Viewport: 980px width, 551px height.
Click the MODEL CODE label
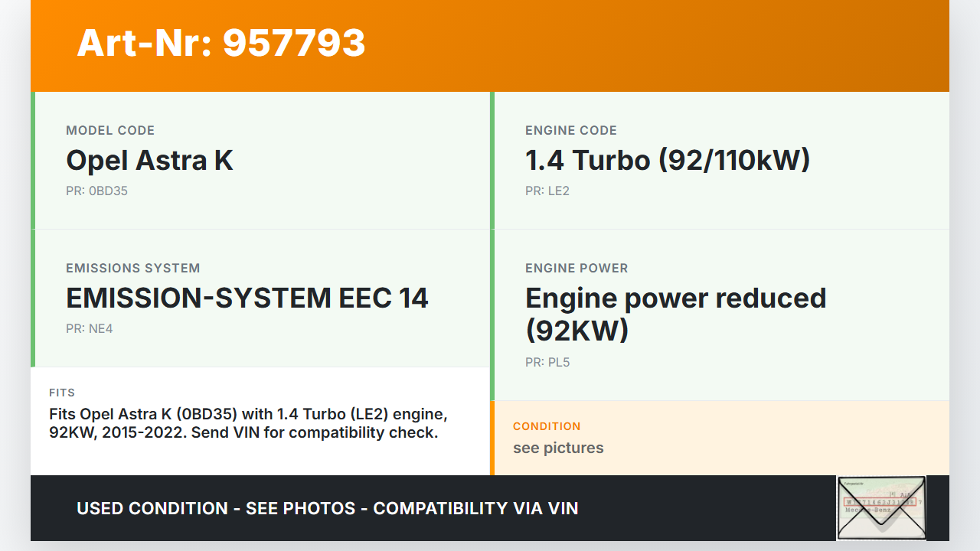(110, 131)
